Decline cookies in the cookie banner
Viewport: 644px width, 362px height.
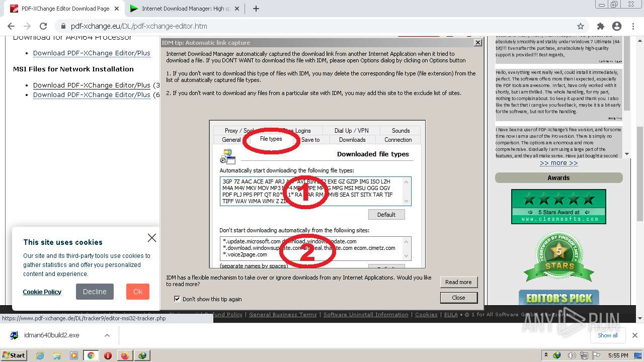tap(95, 292)
